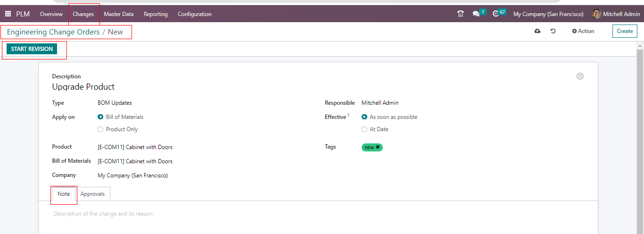Select As soon as possible option
This screenshot has width=644, height=234.
pyautogui.click(x=364, y=117)
